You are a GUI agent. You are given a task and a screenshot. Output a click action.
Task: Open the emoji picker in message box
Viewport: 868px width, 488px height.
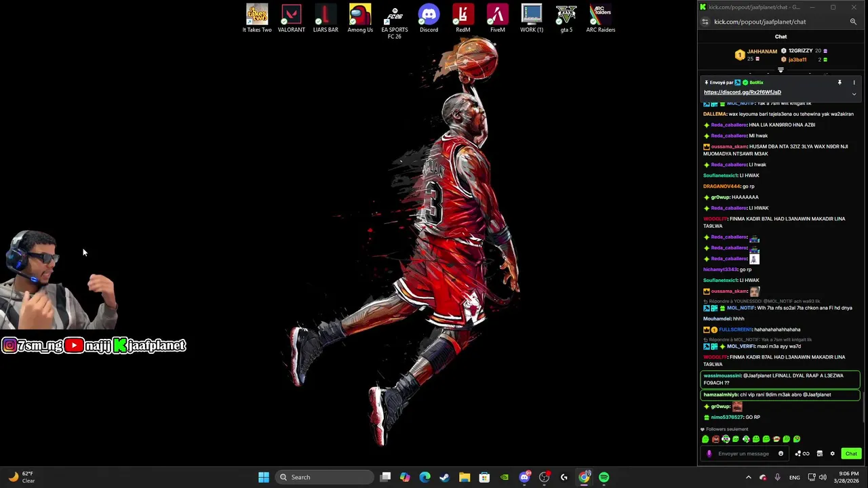pos(781,453)
